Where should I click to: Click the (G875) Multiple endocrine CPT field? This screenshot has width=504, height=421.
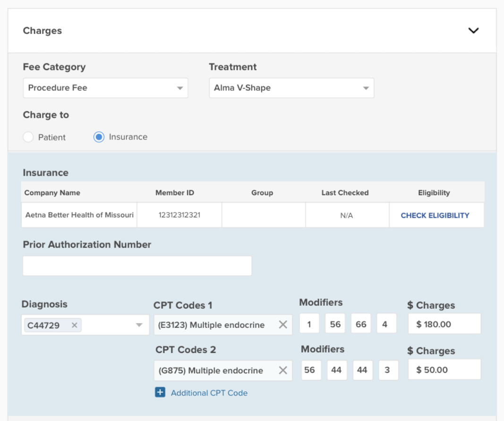(x=223, y=370)
